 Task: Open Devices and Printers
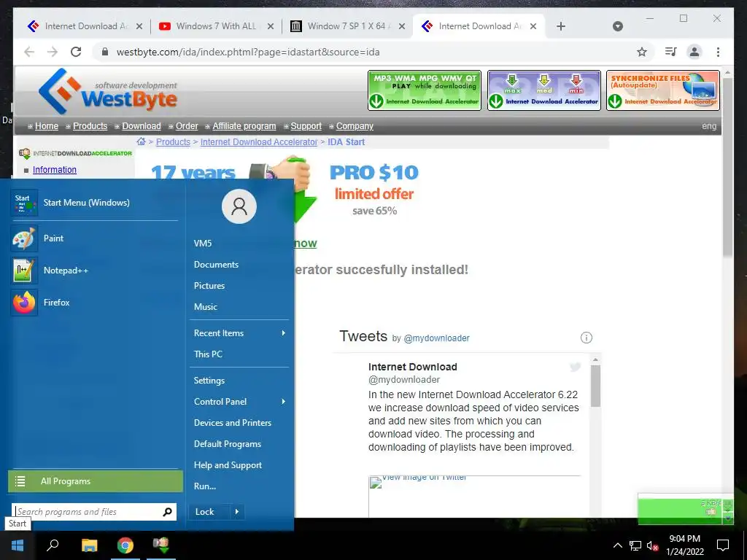click(233, 422)
